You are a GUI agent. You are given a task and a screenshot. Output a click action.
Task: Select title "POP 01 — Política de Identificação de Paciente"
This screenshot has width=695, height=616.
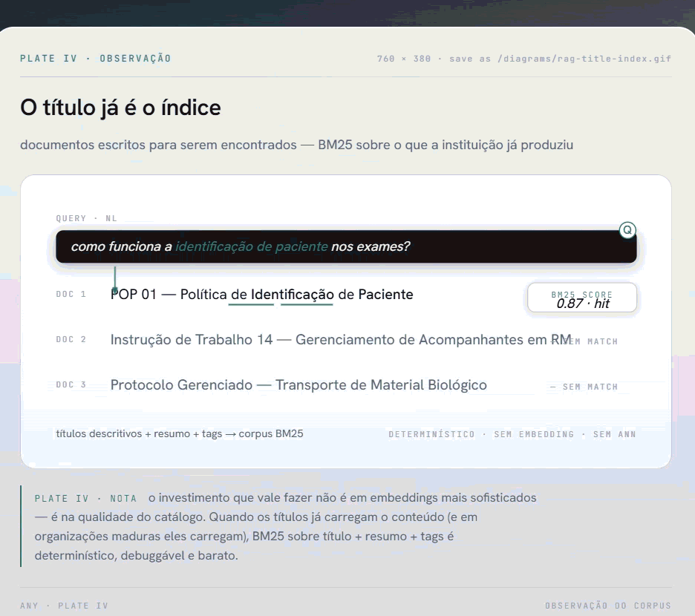point(261,294)
